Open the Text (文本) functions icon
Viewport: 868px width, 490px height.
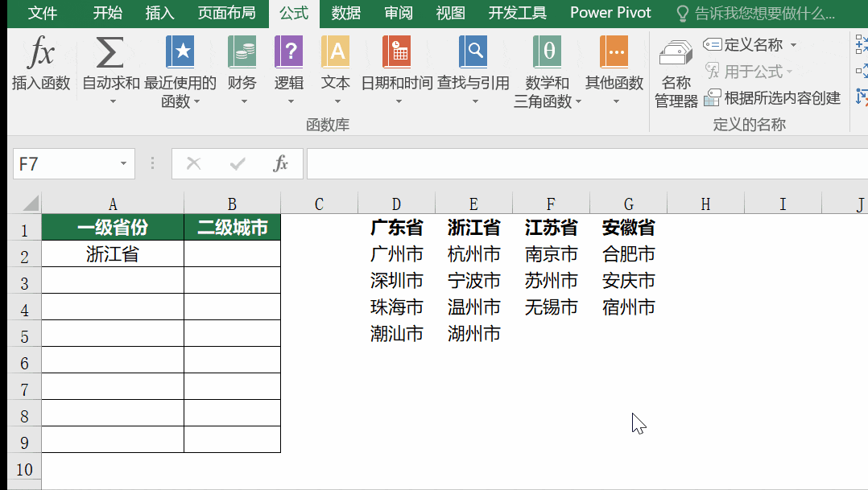pos(336,51)
